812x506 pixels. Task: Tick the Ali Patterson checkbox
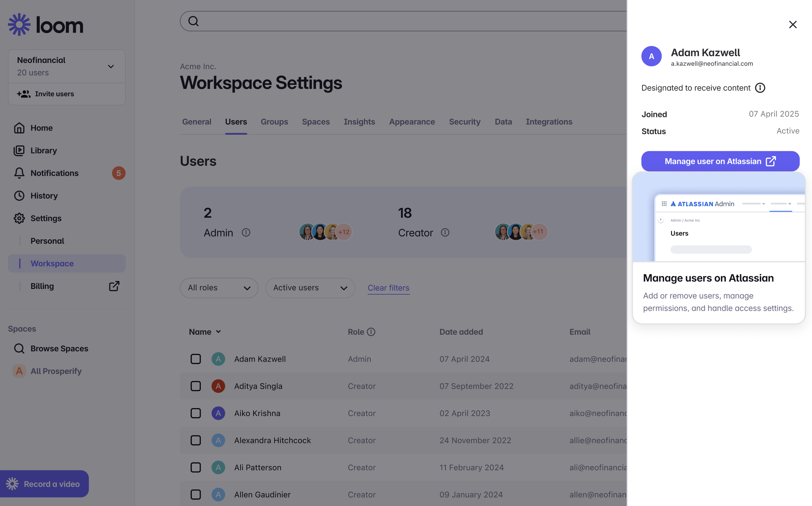196,468
